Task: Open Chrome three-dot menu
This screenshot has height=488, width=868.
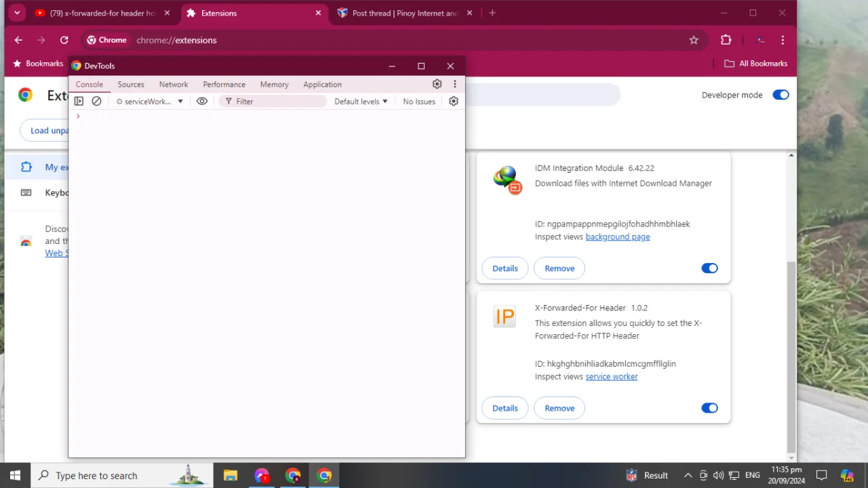Action: coord(783,40)
